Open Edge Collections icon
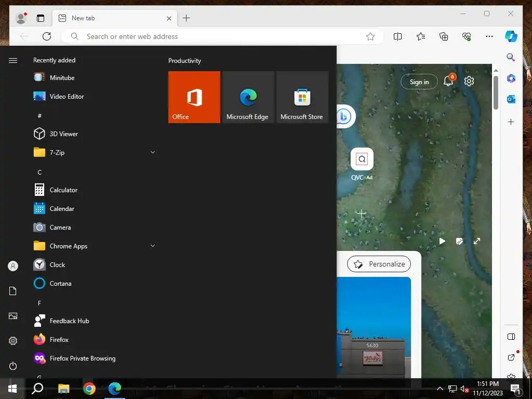 pyautogui.click(x=444, y=36)
